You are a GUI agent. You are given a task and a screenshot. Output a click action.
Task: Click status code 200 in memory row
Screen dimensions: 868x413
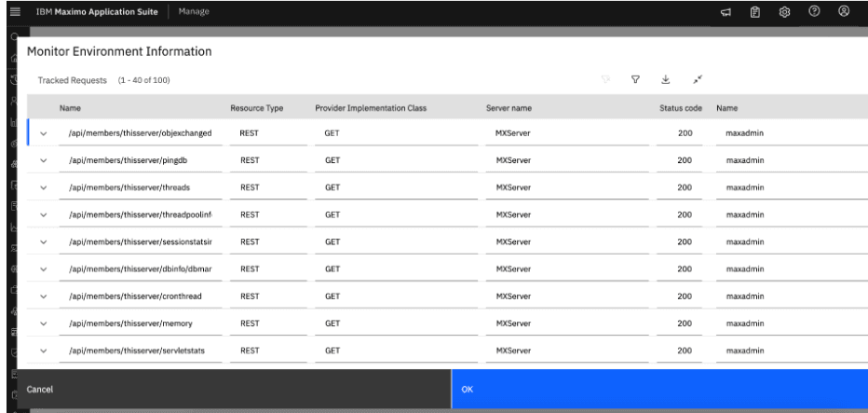pos(685,324)
